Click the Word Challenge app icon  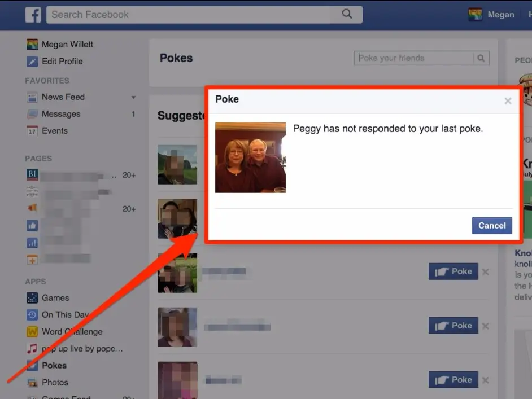(32, 331)
